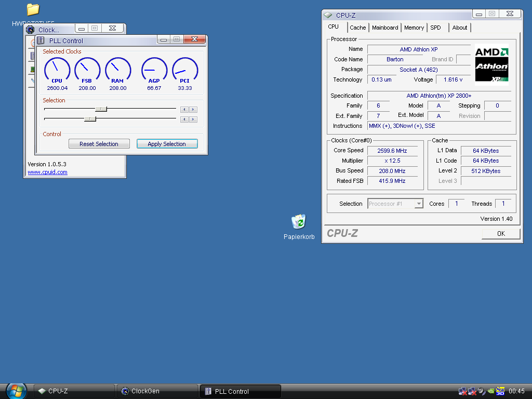Viewport: 532px width, 399px height.
Task: Click the Threads value '1'
Action: pos(503,204)
